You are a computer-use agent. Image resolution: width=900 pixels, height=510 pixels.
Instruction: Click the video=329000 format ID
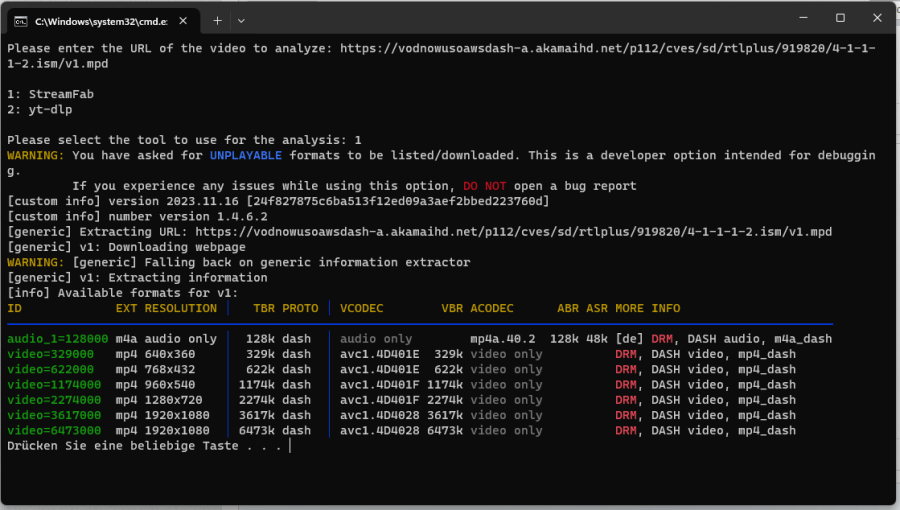51,354
